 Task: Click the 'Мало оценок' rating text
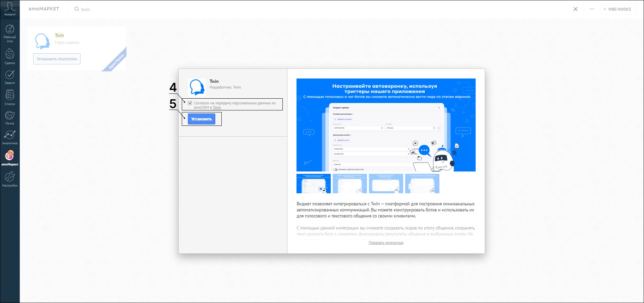67,43
